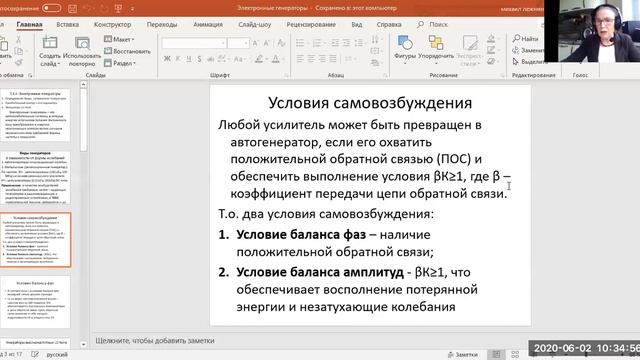The height and width of the screenshot is (360, 640).
Task: Open the Главная ribbon tab
Action: (x=29, y=24)
